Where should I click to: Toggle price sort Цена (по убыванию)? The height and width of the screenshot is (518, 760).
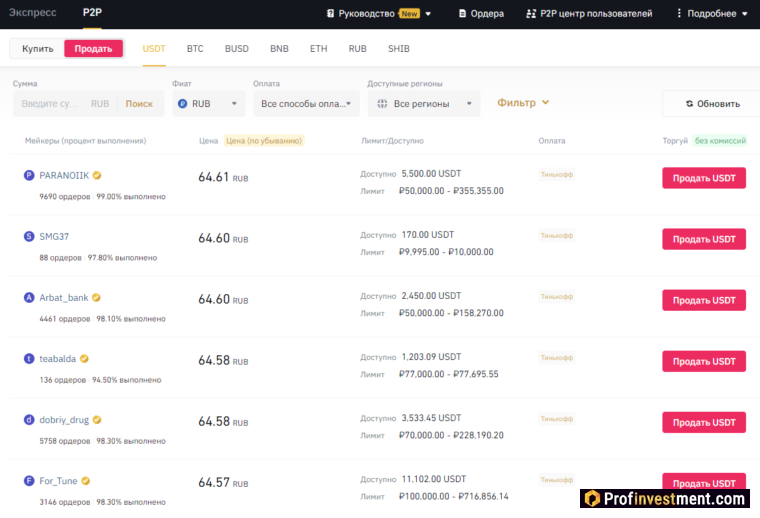point(264,141)
